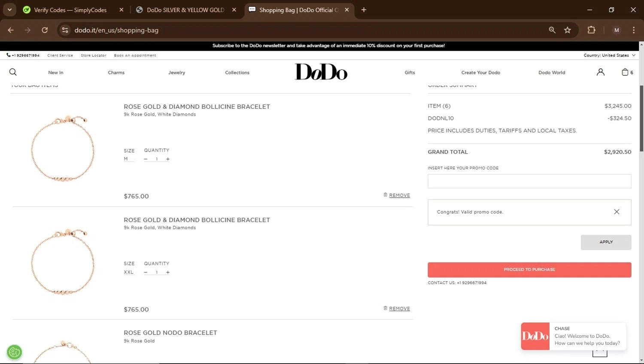The width and height of the screenshot is (644, 364).
Task: Open the Charms menu
Action: coord(116,73)
